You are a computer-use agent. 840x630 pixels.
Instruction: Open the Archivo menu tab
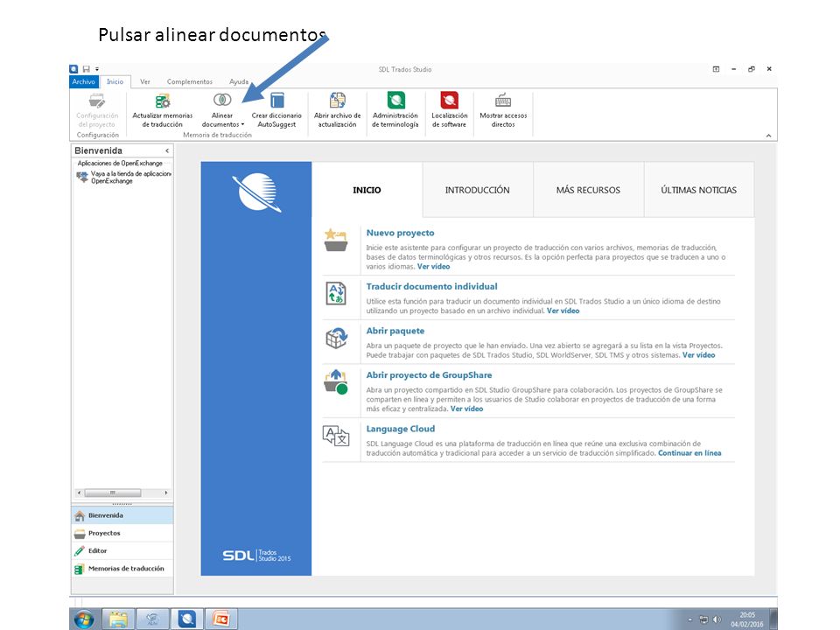(x=84, y=81)
